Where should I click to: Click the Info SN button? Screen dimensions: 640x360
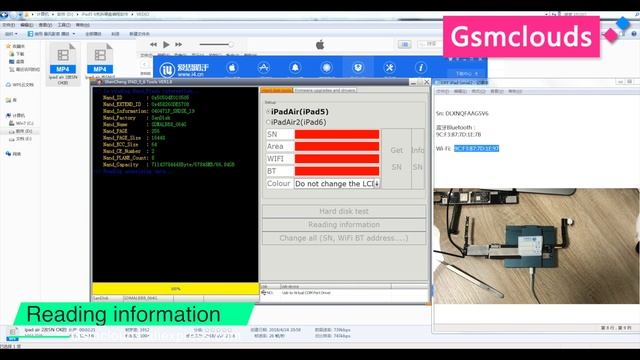418,158
